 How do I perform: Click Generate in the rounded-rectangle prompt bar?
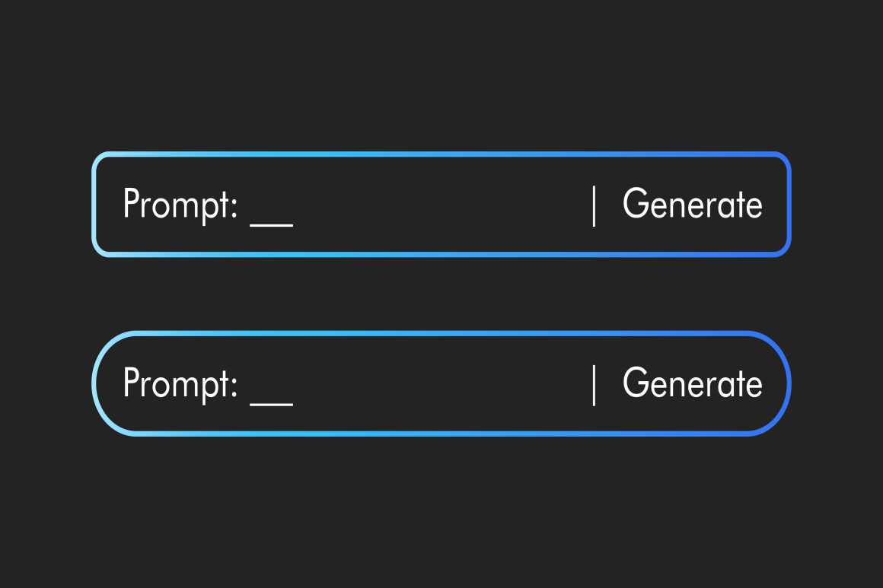[692, 205]
